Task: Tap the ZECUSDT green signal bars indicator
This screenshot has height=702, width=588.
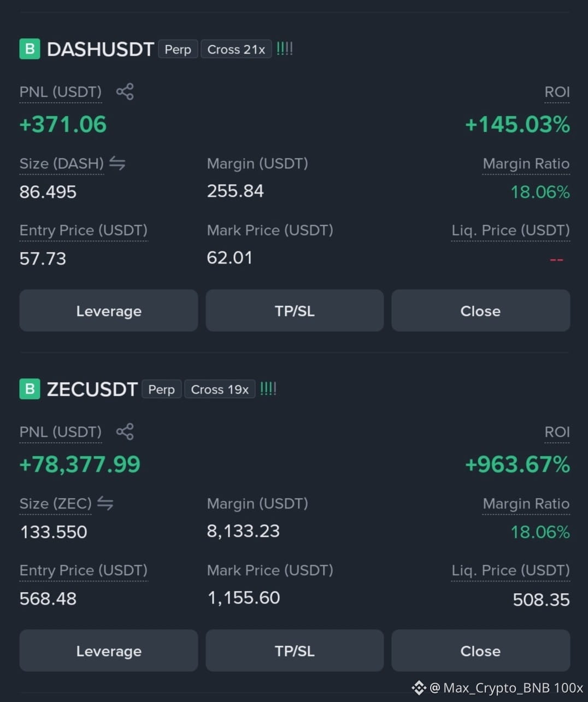Action: click(268, 389)
